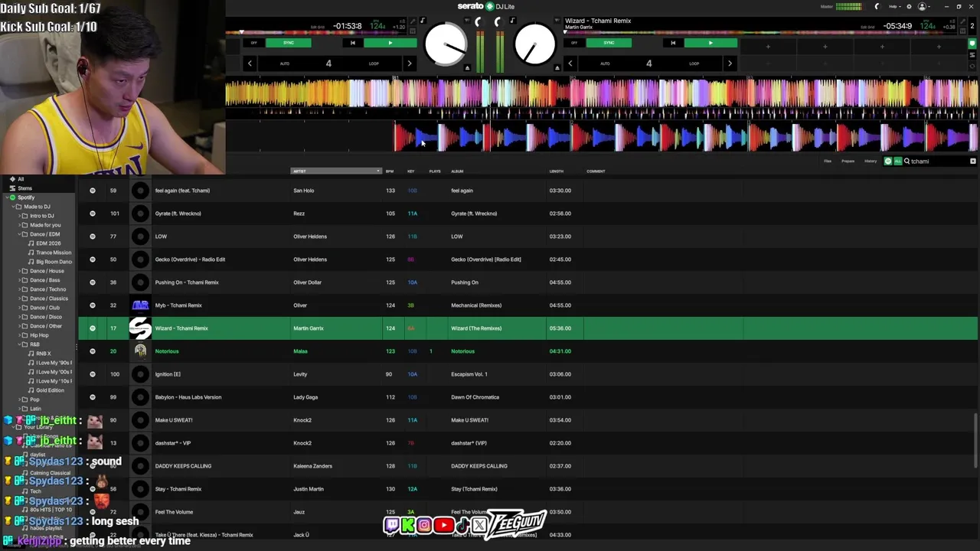Screen dimensions: 980x551
Task: Toggle left deck OFF sync button
Action: click(254, 43)
